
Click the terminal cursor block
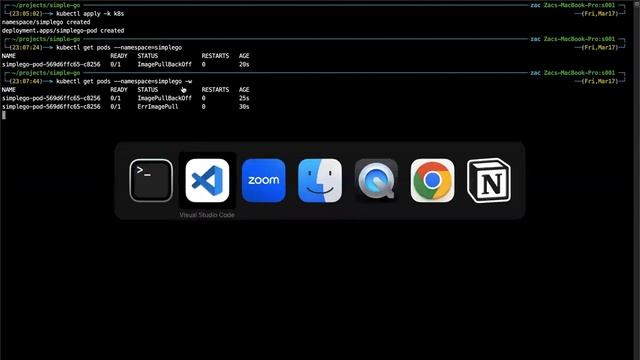coord(4,115)
